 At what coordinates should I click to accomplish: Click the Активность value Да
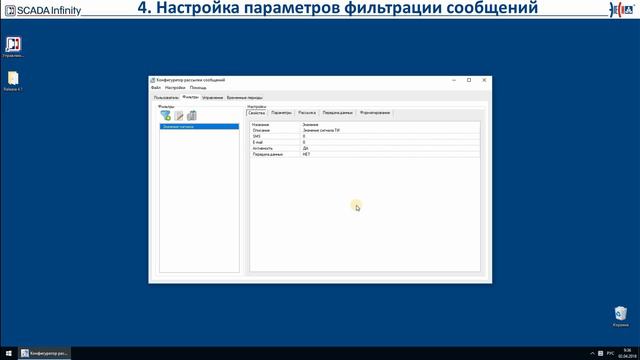click(305, 148)
